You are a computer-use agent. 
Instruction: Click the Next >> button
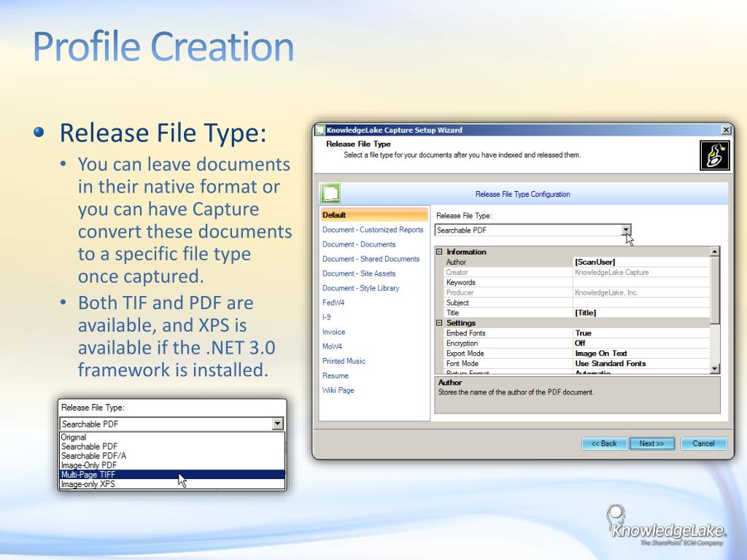[651, 443]
